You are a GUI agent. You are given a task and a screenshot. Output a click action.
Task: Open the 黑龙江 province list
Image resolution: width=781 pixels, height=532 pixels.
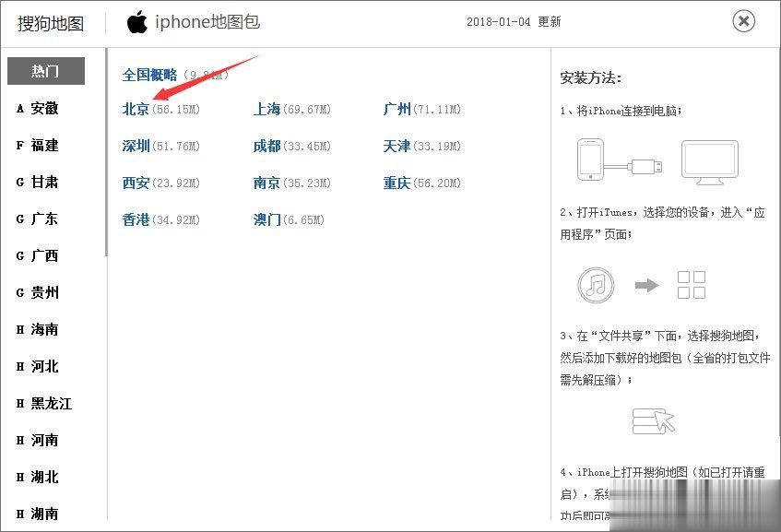pyautogui.click(x=44, y=403)
